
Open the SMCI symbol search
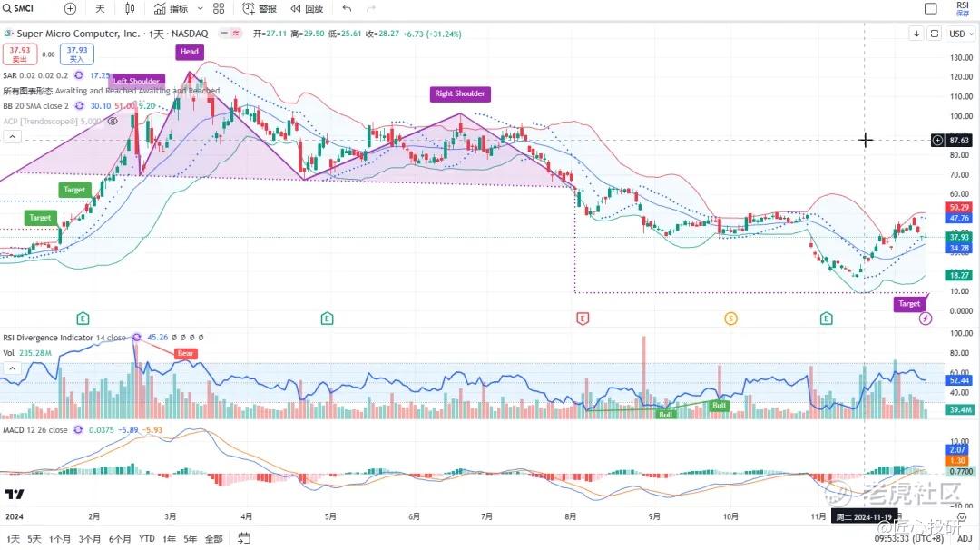pyautogui.click(x=19, y=8)
